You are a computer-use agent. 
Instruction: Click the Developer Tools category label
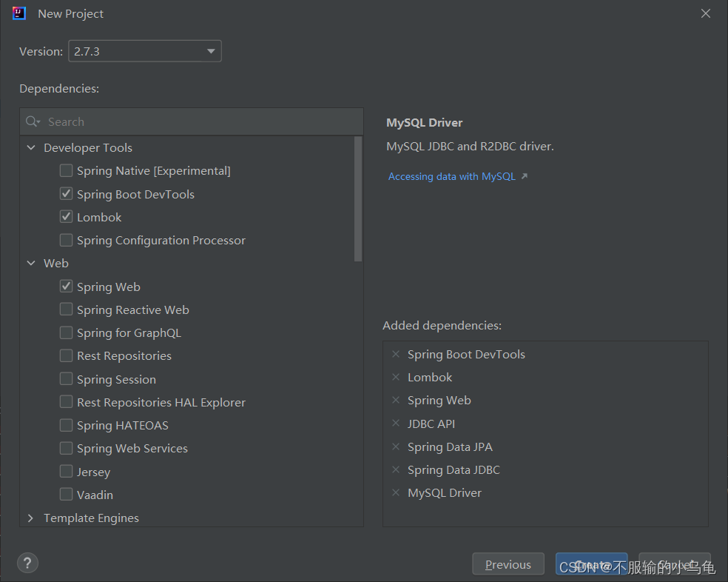[88, 147]
